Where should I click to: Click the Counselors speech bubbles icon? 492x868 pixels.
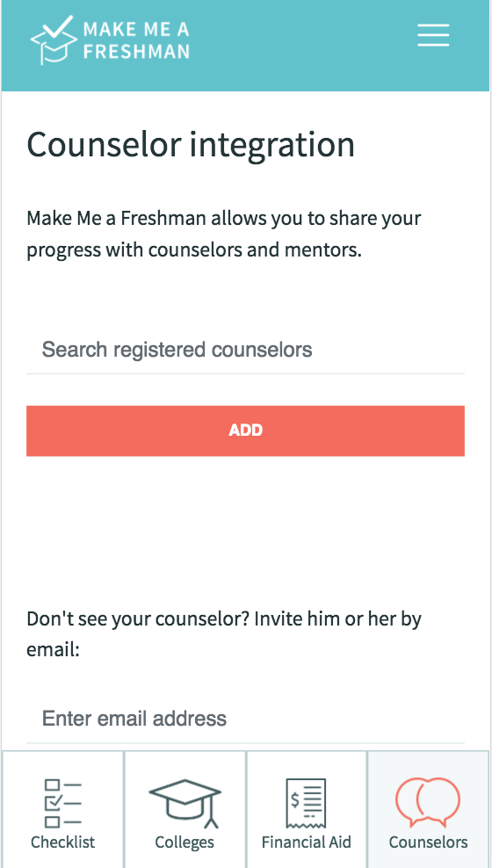tap(428, 801)
